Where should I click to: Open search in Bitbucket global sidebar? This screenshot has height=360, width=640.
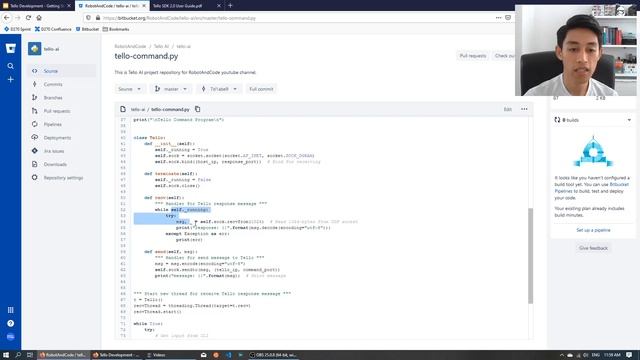[x=11, y=66]
